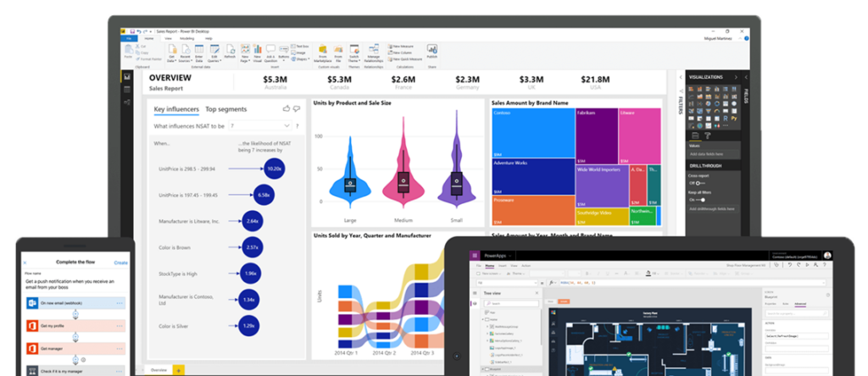This screenshot has height=376, width=868.
Task: Click Add data fields here well
Action: 714,154
